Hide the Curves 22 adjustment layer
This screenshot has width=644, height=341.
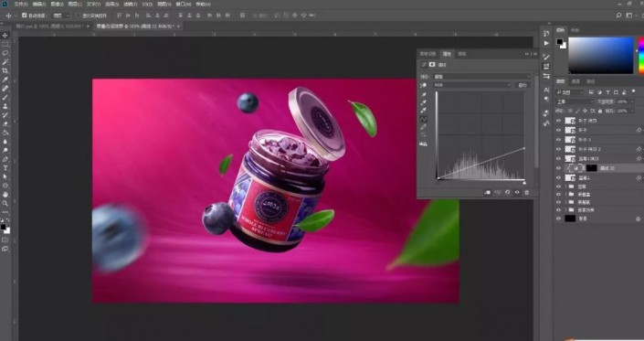pos(558,168)
